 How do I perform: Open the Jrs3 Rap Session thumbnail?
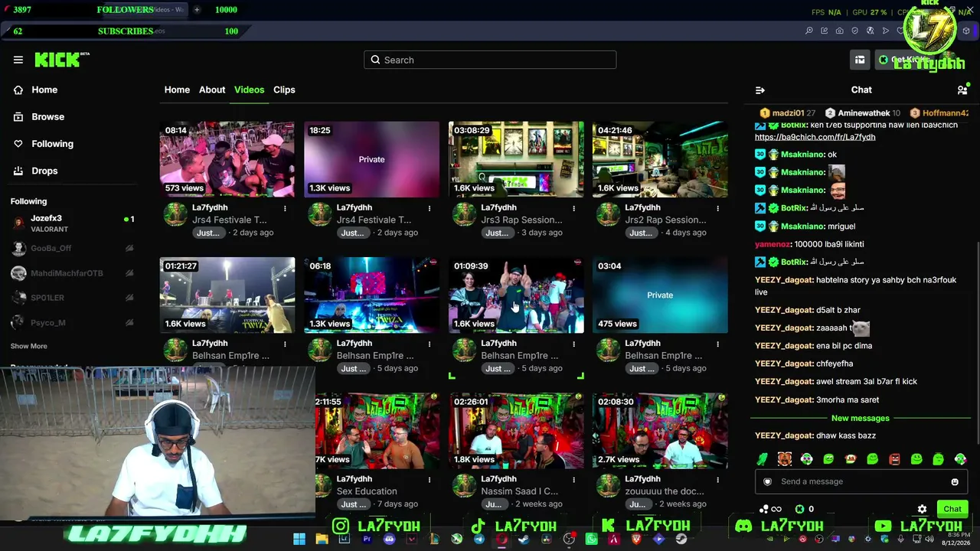[516, 159]
